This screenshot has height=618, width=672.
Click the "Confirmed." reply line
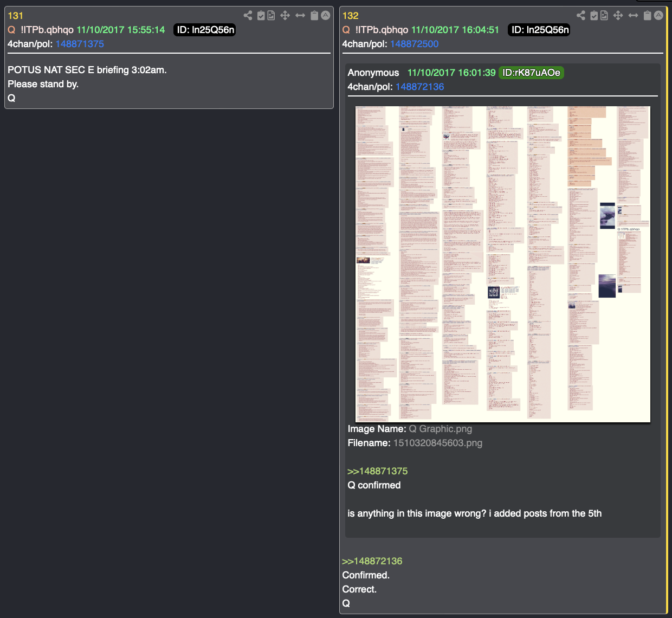point(366,575)
